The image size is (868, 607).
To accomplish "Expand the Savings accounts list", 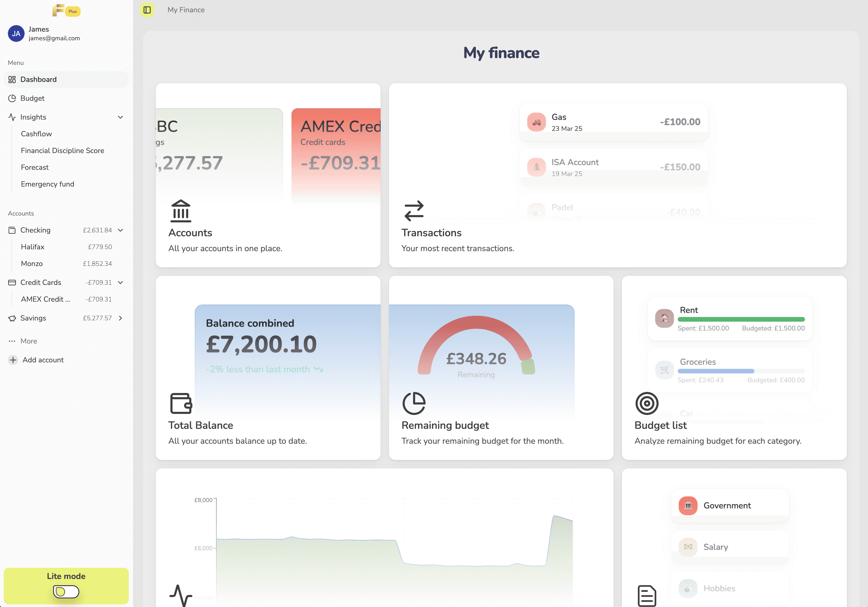I will tap(120, 318).
